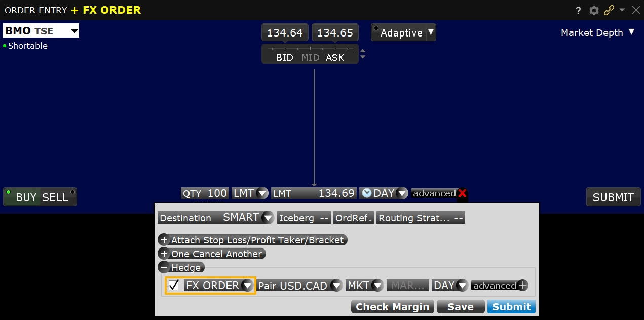Image resolution: width=644 pixels, height=320 pixels.
Task: Open the Adaptive strategy dropdown
Action: (430, 32)
